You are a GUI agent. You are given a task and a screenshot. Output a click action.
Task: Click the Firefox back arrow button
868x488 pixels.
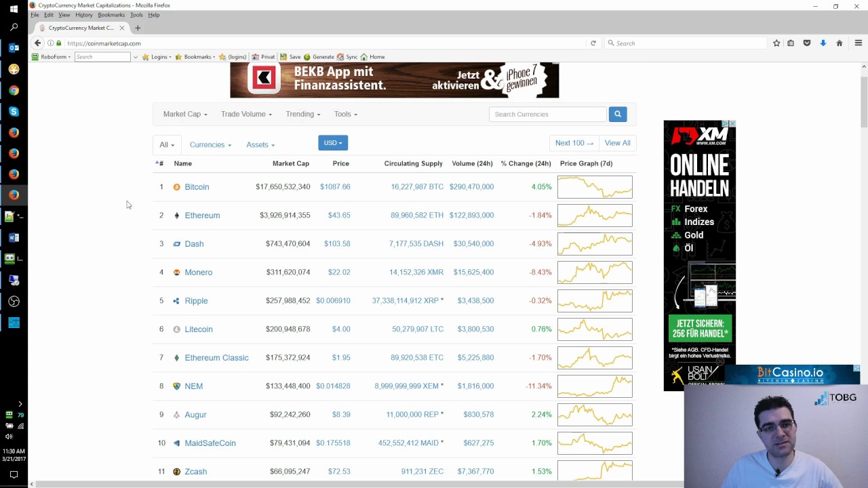pyautogui.click(x=38, y=43)
